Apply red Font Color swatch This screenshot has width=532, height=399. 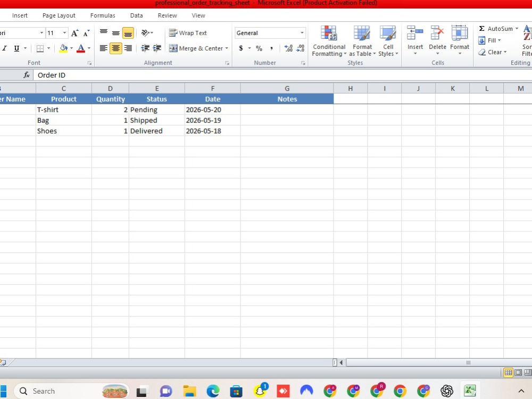[81, 48]
